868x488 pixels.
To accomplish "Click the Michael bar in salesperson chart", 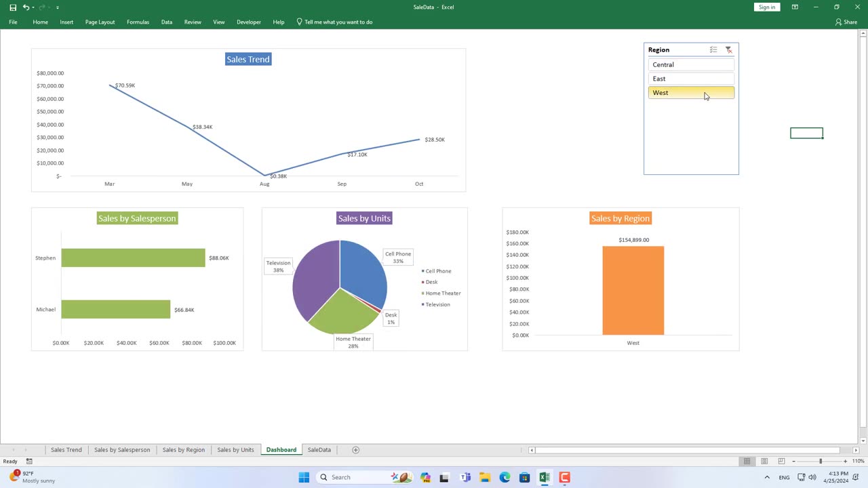I will coord(116,309).
